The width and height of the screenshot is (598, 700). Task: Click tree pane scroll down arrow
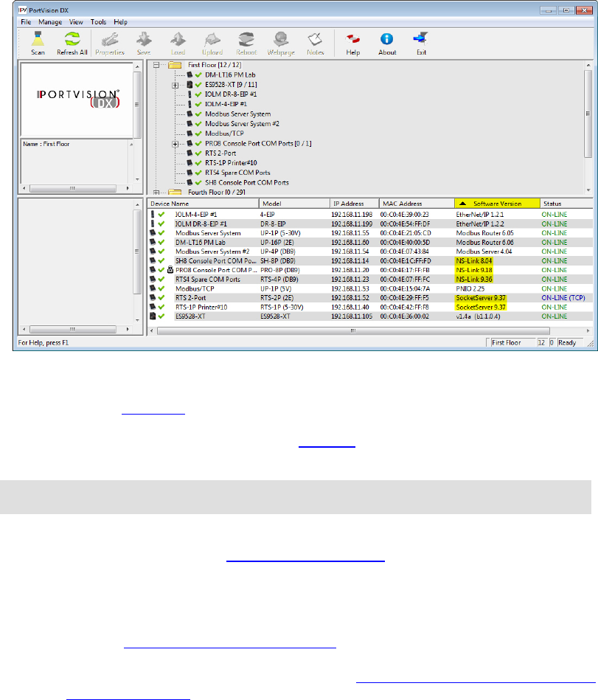pos(588,190)
